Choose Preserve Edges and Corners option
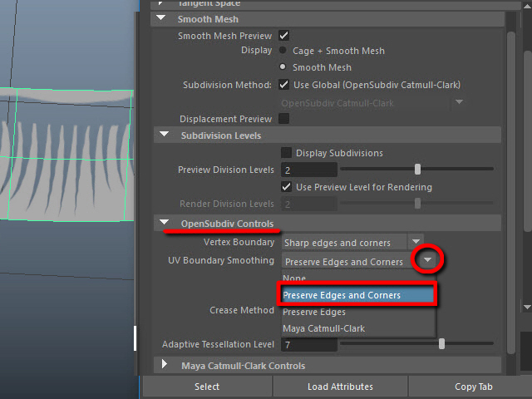532x399 pixels. coord(357,295)
